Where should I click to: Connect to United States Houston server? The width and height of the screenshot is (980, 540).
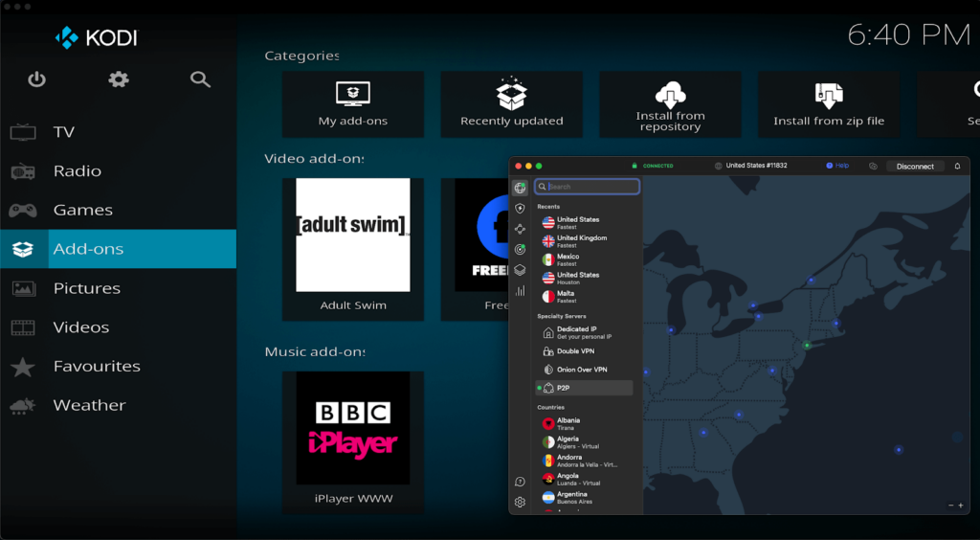click(585, 278)
